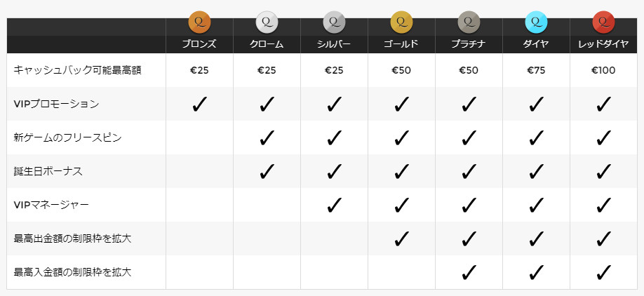The image size is (644, 296).
Task: Click the 誕生日ボーナス row label
Action: click(48, 171)
